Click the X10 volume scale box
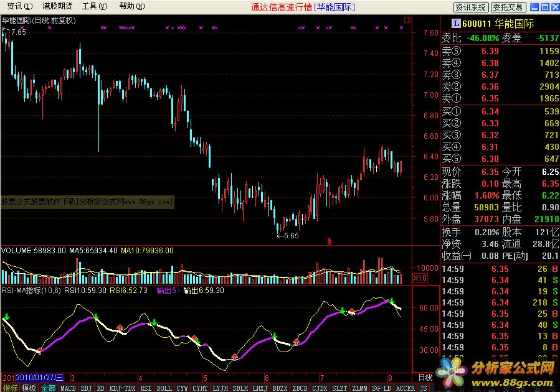 click(420, 278)
